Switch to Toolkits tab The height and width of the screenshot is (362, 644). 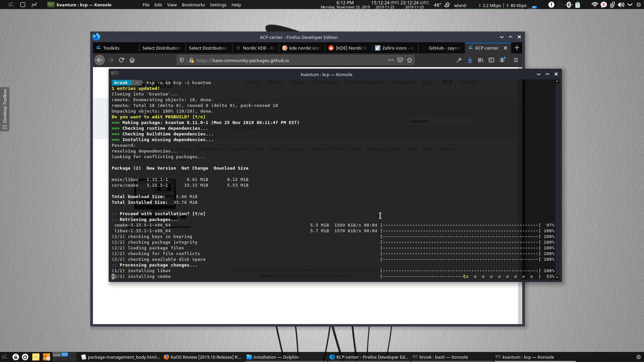(115, 48)
